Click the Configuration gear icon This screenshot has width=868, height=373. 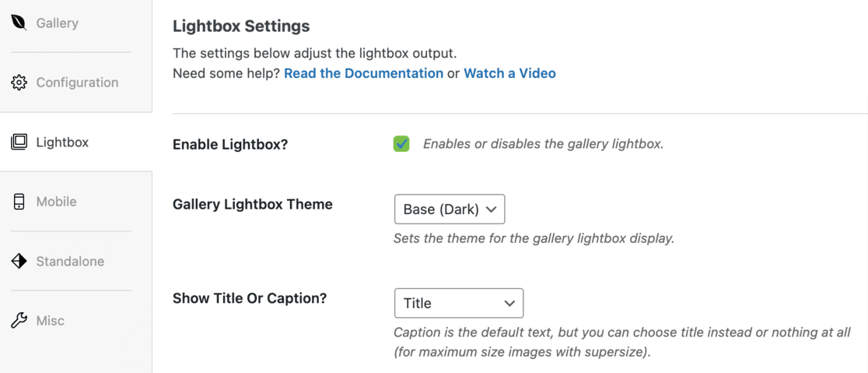(19, 83)
